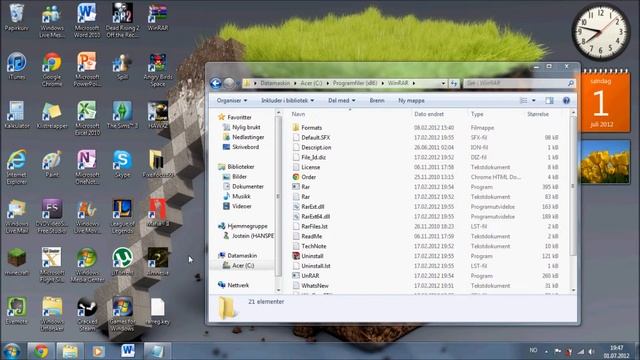Open League of Legends shortcut

click(122, 216)
